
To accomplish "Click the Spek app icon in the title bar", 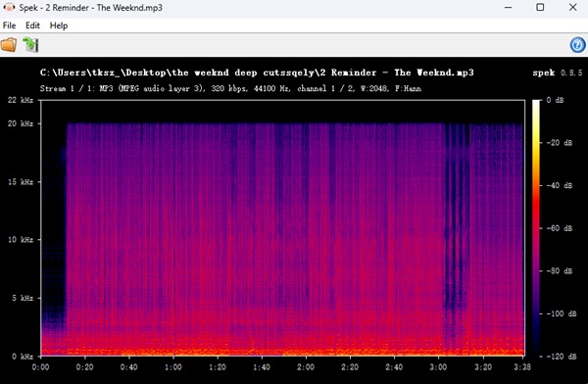I will [x=9, y=7].
